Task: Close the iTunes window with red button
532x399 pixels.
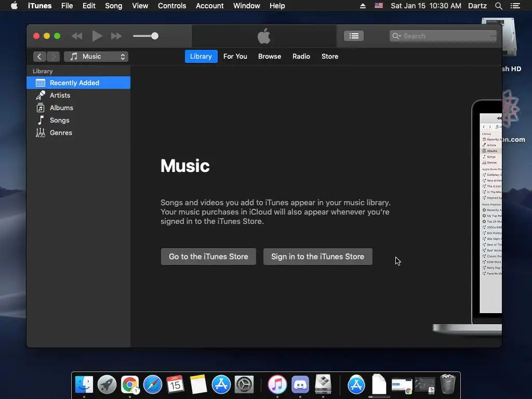Action: click(36, 36)
